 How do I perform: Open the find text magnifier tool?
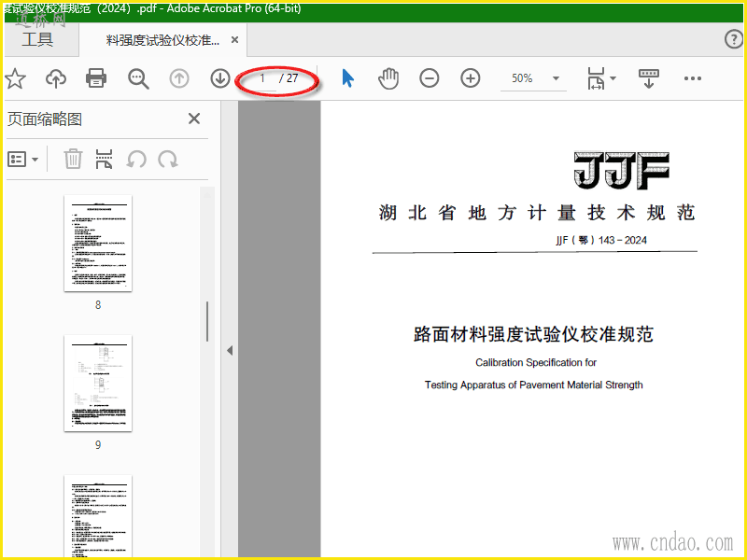coord(138,78)
